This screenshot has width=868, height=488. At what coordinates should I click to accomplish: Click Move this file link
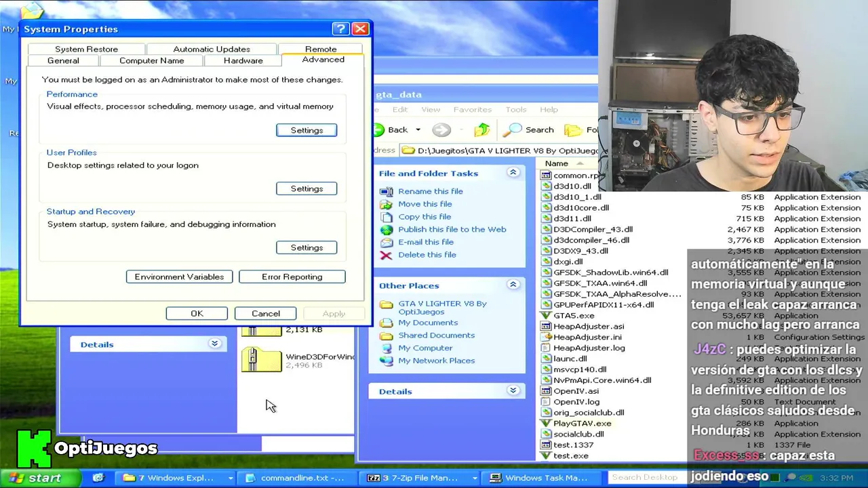[x=425, y=204]
